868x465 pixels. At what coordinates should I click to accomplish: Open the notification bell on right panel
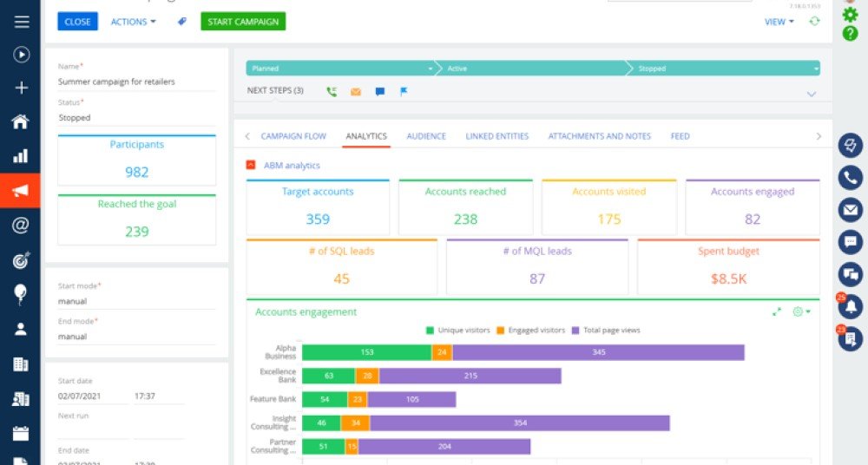pyautogui.click(x=851, y=306)
